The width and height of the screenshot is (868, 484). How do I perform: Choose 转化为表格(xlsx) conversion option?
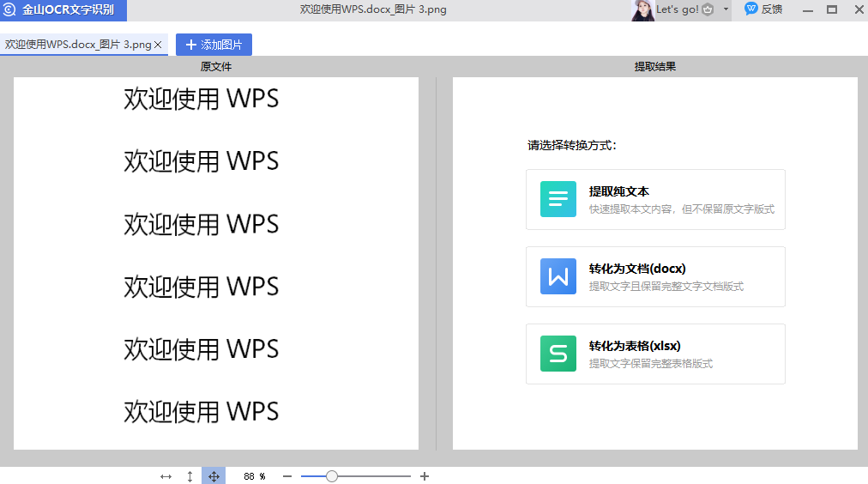point(655,354)
